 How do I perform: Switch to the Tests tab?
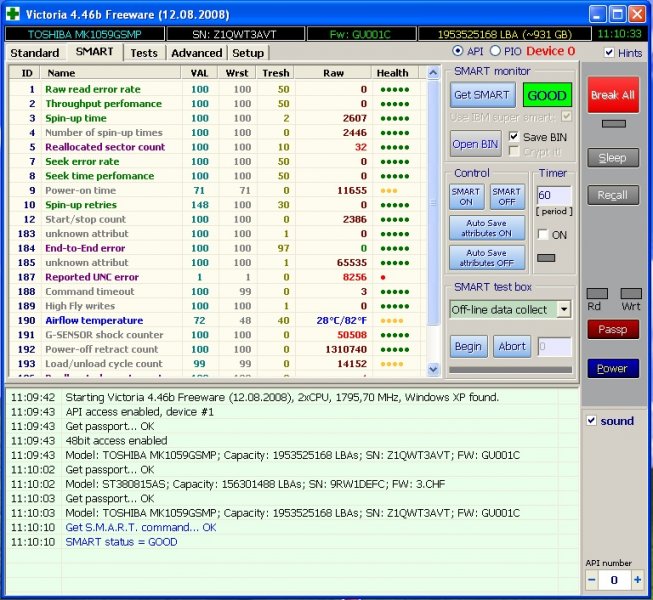point(144,52)
